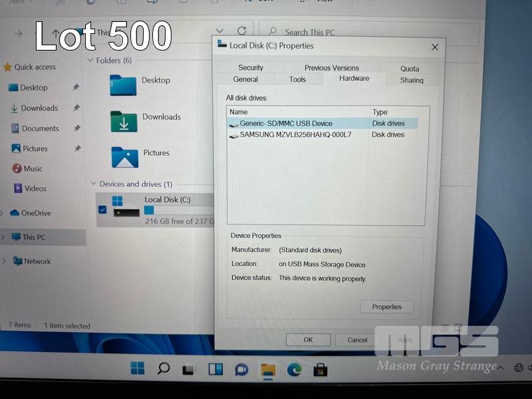Click the File Explorer taskbar icon
The height and width of the screenshot is (399, 532).
pos(268,369)
